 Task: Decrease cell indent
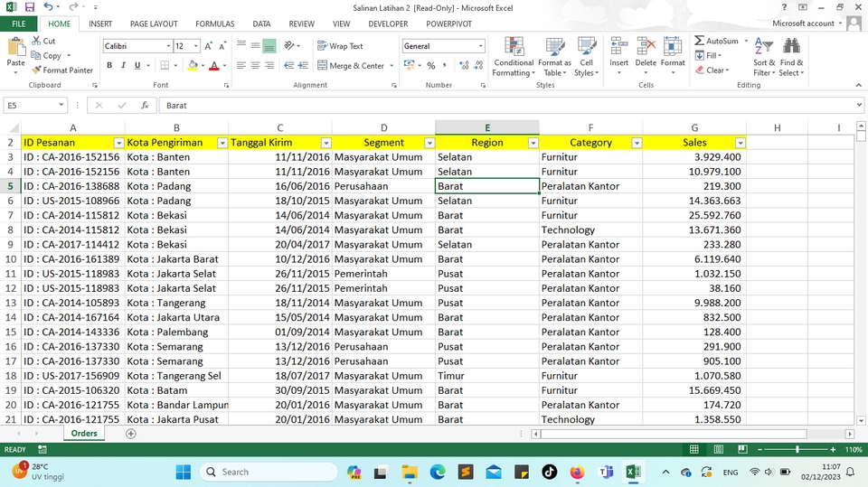(x=289, y=65)
